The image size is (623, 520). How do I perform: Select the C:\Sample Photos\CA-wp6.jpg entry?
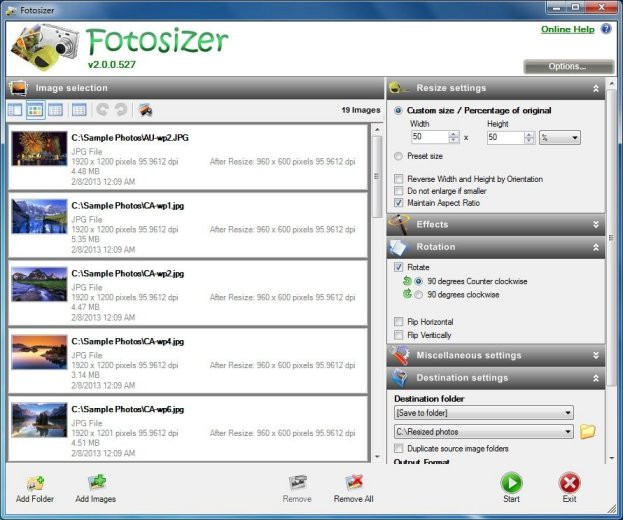click(188, 429)
